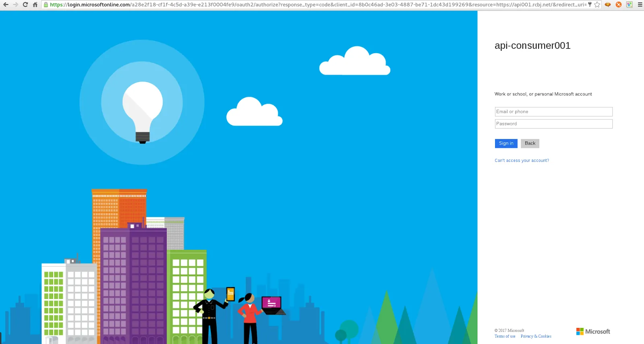Viewport: 644px width, 344px height.
Task: Click the browser forward arrow
Action: pyautogui.click(x=16, y=5)
